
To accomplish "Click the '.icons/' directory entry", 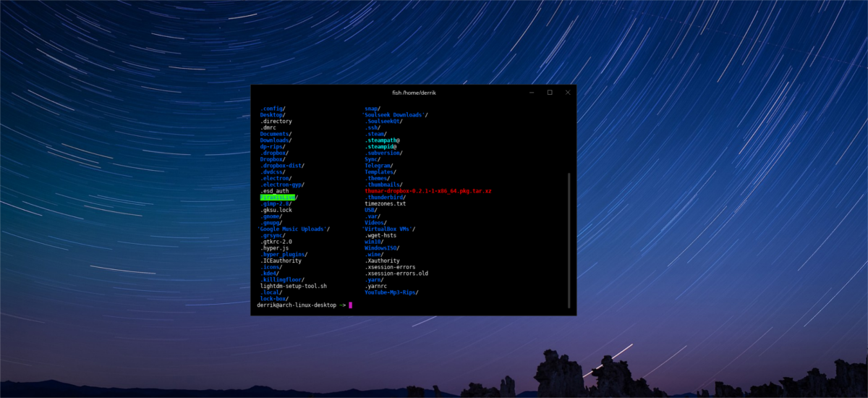I will click(x=271, y=267).
